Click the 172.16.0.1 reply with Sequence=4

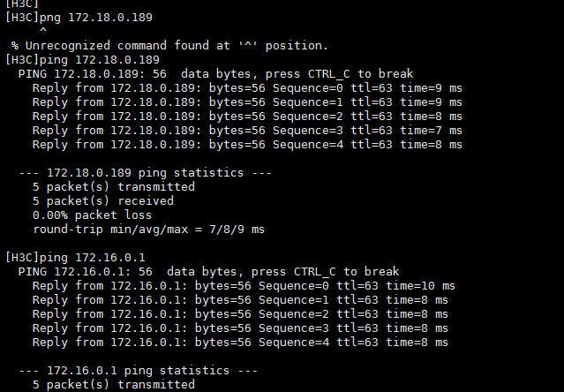click(x=240, y=342)
